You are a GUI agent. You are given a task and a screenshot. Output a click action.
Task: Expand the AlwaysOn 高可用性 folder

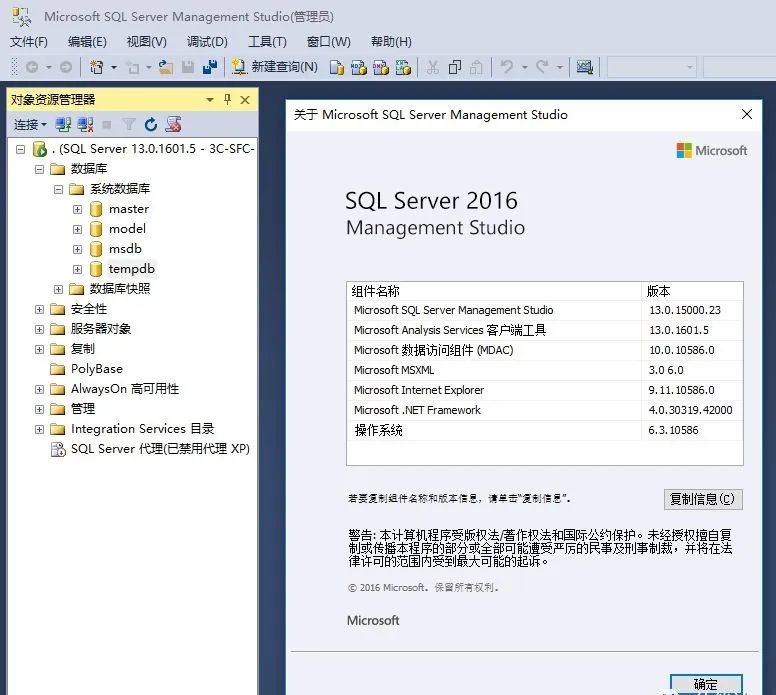[40, 389]
